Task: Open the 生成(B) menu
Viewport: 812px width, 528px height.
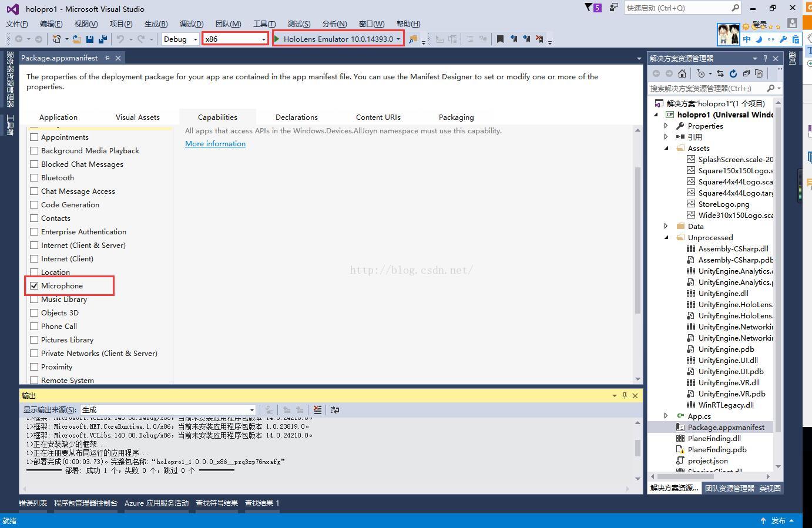Action: click(x=156, y=23)
